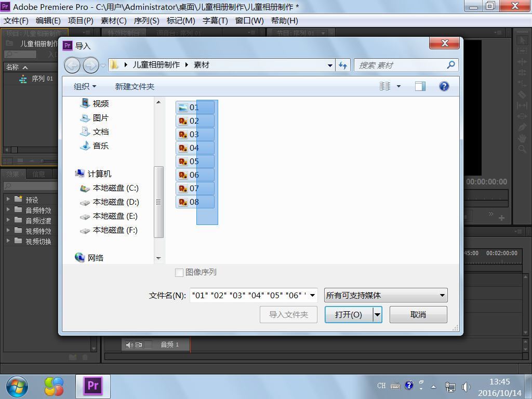Change view layout with the view icon
Viewport: 532px width, 399px height.
coord(385,87)
